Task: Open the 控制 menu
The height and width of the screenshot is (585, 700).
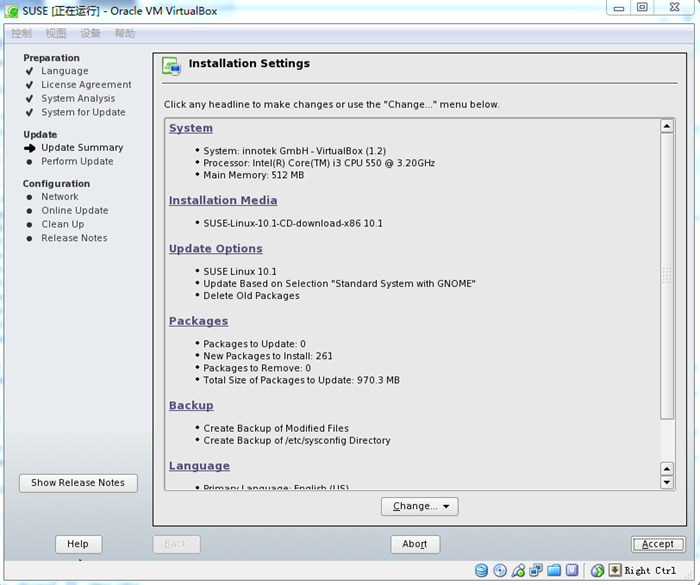Action: click(21, 33)
